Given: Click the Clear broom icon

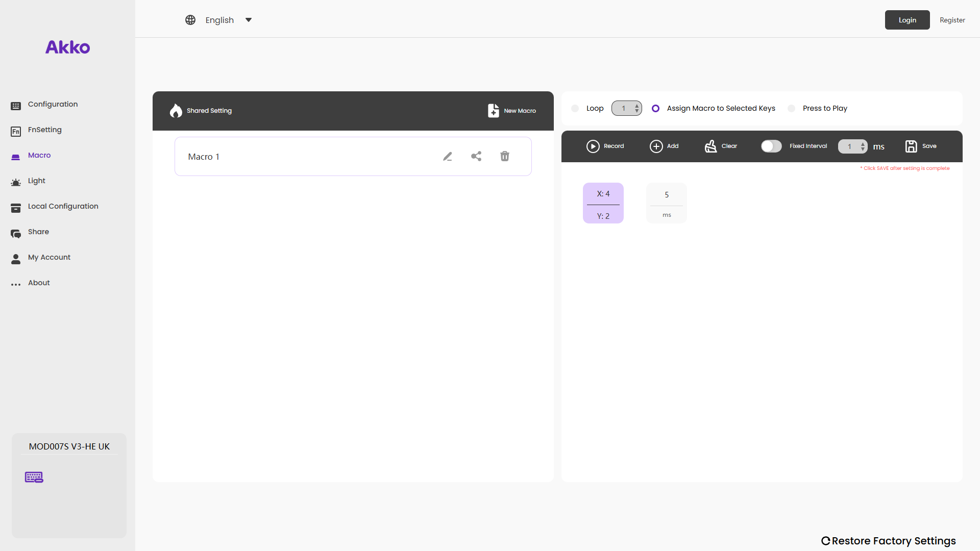Looking at the screenshot, I should tap(711, 146).
